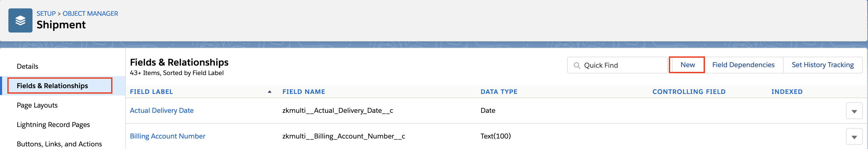Click the Set History Tracking button
The width and height of the screenshot is (868, 149).
pos(822,65)
